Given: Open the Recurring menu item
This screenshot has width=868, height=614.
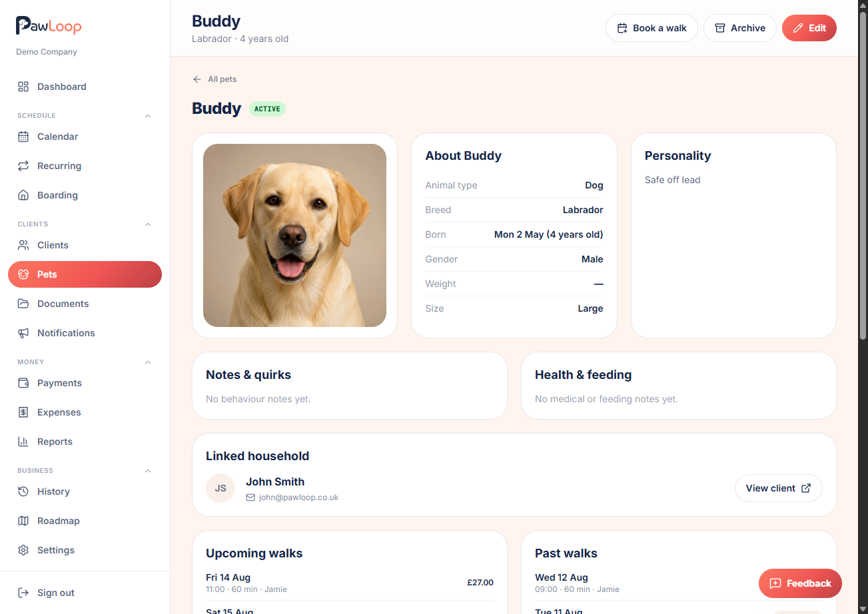Looking at the screenshot, I should (x=85, y=166).
